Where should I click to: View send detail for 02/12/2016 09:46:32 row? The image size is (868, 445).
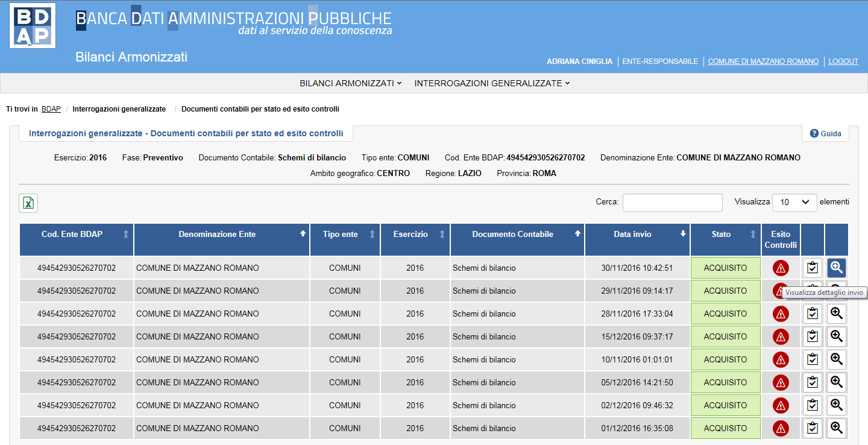coord(836,405)
